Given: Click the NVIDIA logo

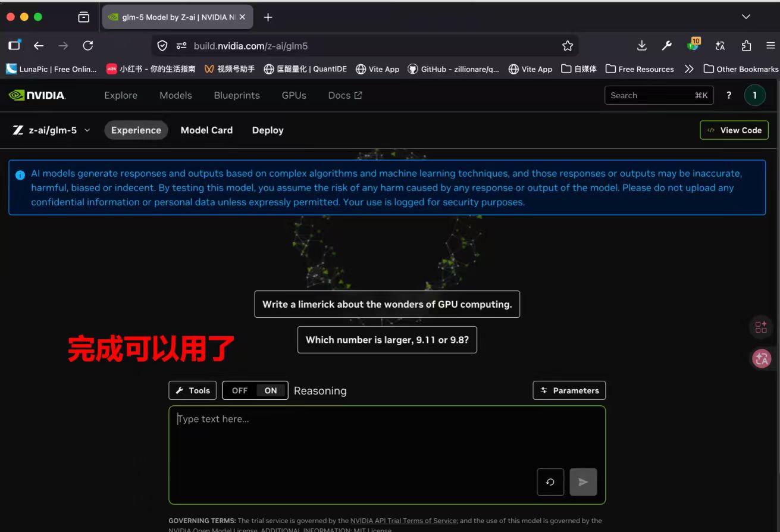Looking at the screenshot, I should (37, 95).
